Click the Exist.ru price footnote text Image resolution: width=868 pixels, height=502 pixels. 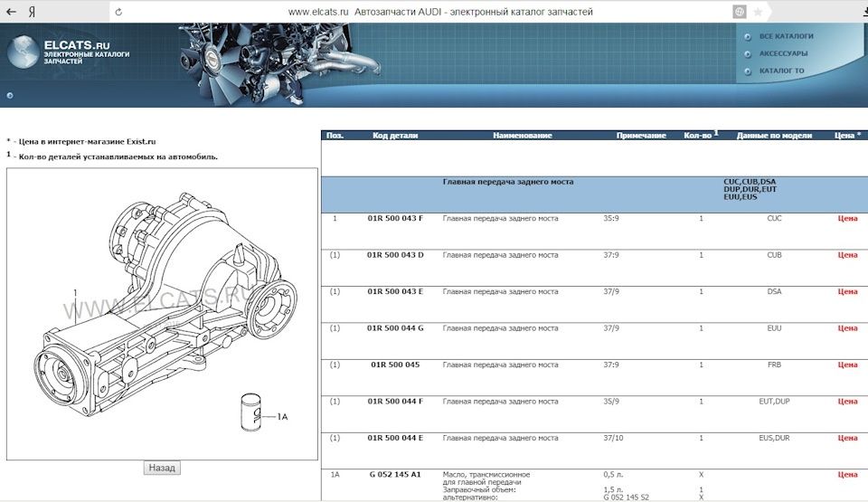click(81, 141)
